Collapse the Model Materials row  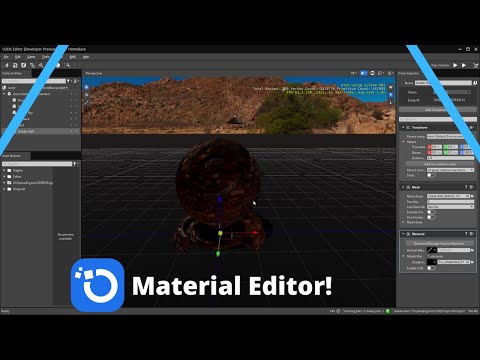click(404, 256)
